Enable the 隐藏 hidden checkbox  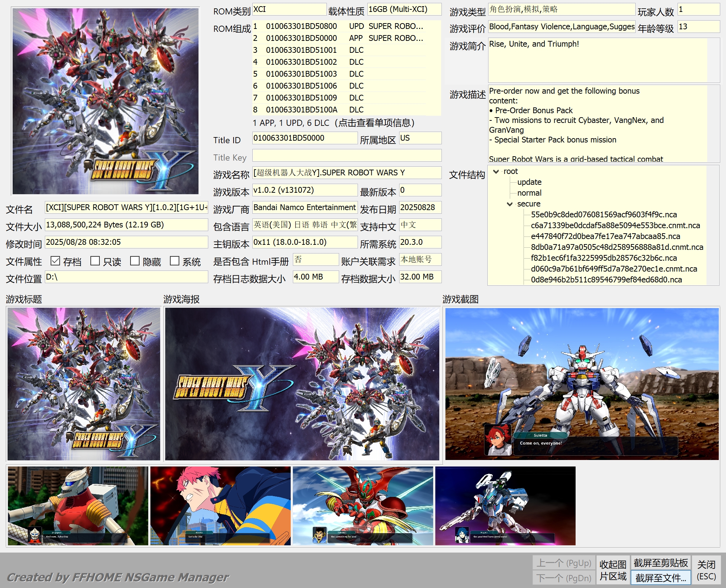(135, 261)
